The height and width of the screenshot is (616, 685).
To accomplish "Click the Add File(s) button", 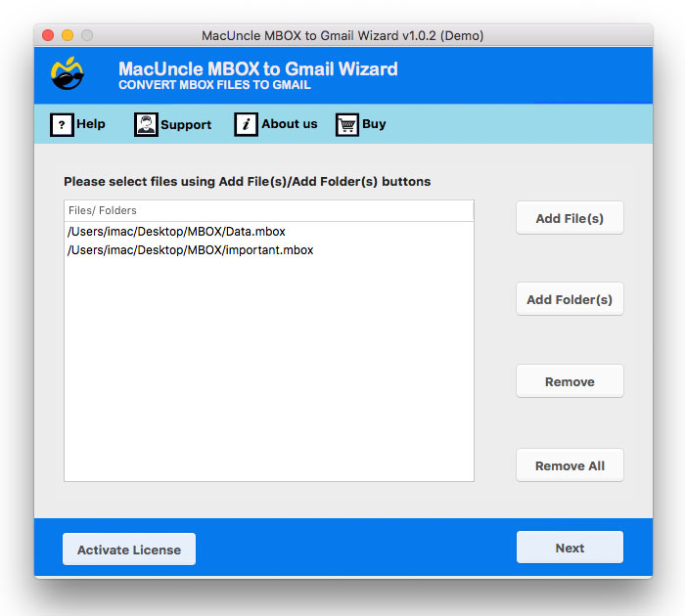I will [570, 218].
